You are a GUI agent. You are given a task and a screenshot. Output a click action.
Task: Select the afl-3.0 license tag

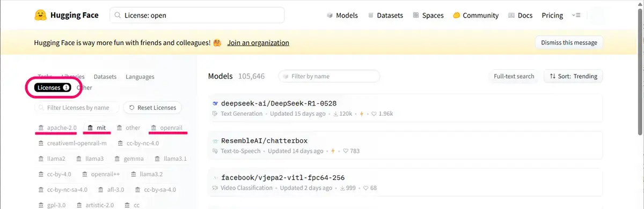[x=111, y=190]
